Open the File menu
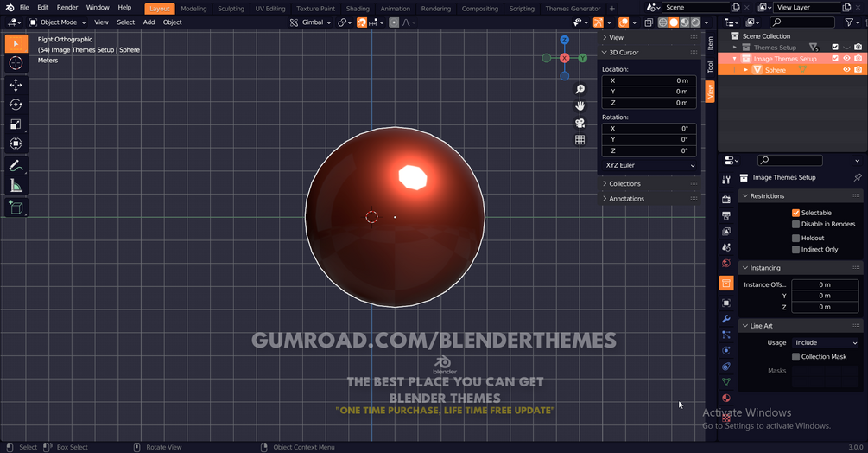868x453 pixels. tap(24, 7)
